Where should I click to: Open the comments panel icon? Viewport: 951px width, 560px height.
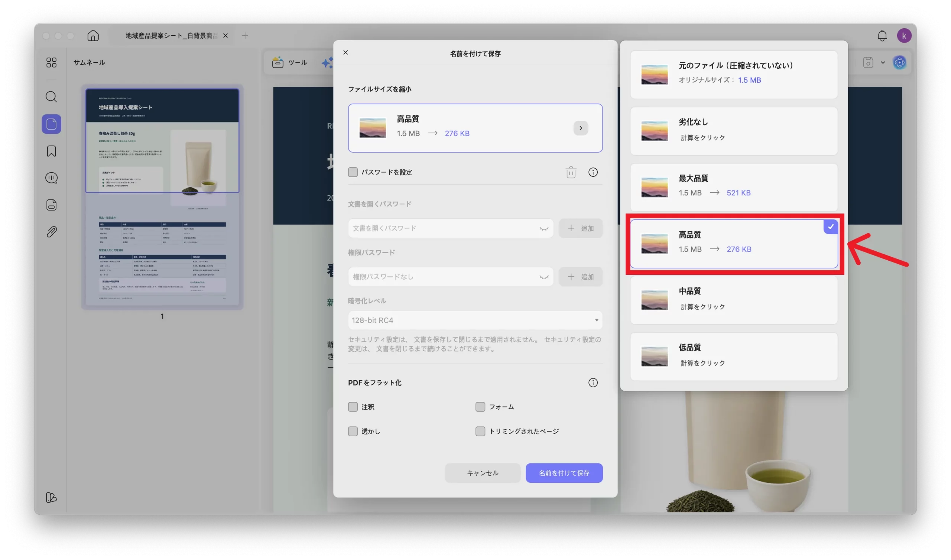(x=51, y=178)
